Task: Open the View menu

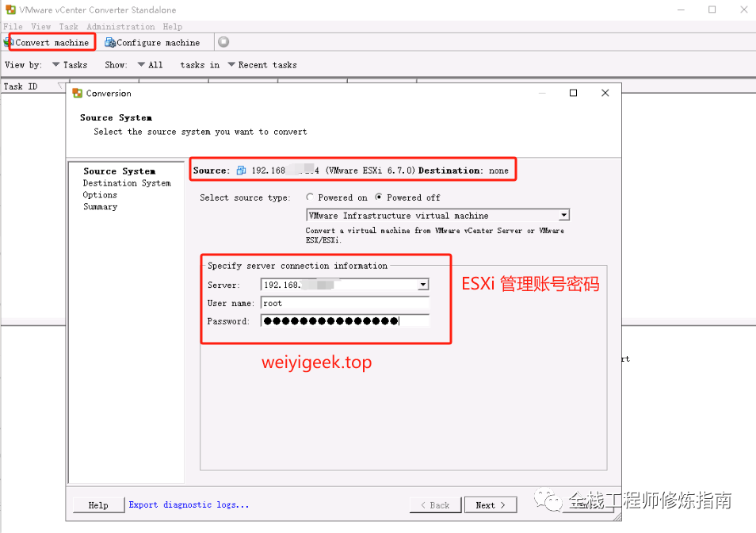Action: [41, 26]
